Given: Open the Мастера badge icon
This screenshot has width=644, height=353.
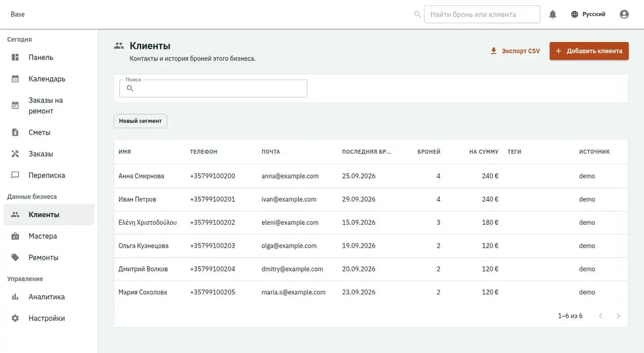Looking at the screenshot, I should (15, 236).
